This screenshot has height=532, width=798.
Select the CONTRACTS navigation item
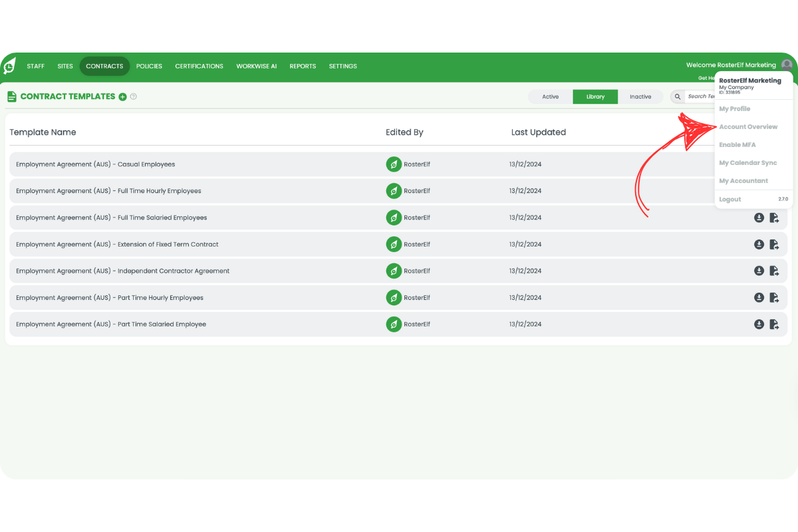[104, 66]
